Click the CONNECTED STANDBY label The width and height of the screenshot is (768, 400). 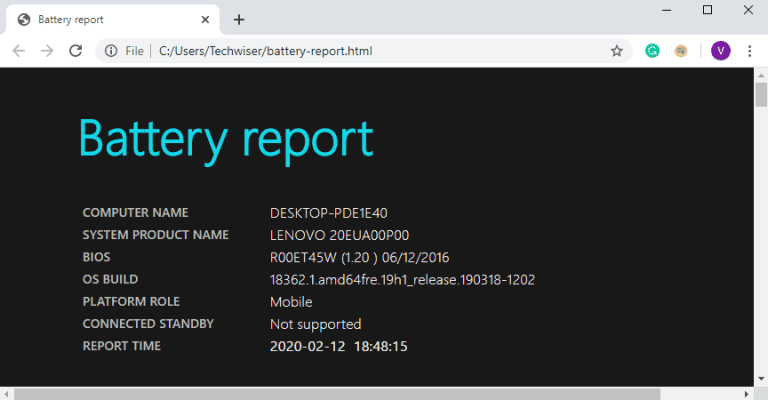148,324
